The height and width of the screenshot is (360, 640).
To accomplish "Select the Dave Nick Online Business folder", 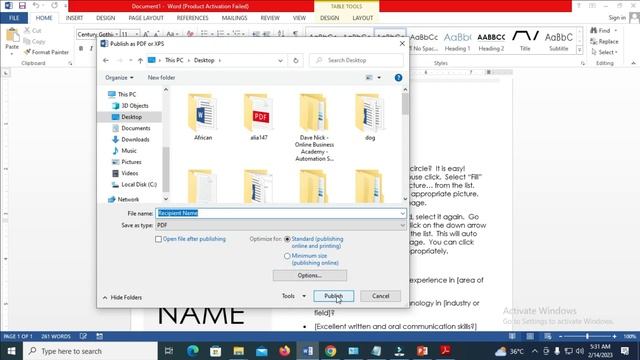I will coord(314,127).
